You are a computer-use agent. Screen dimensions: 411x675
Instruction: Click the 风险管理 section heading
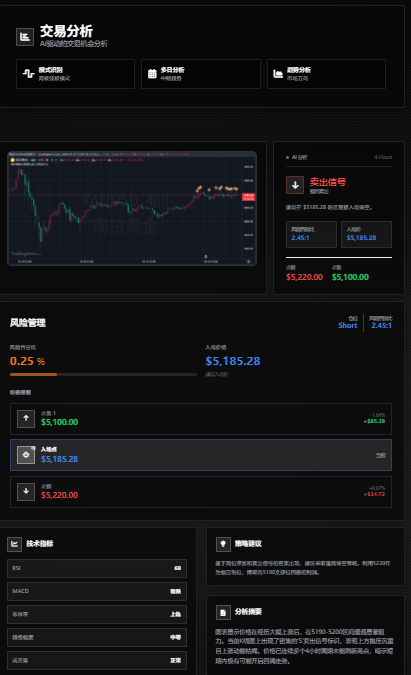28,323
